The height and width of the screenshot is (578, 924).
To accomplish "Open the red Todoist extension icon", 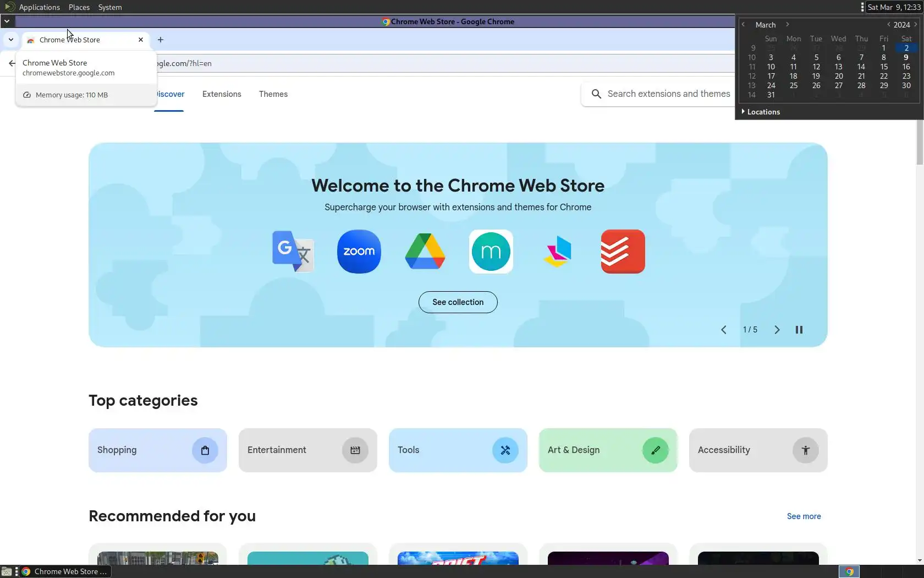I will (x=623, y=252).
